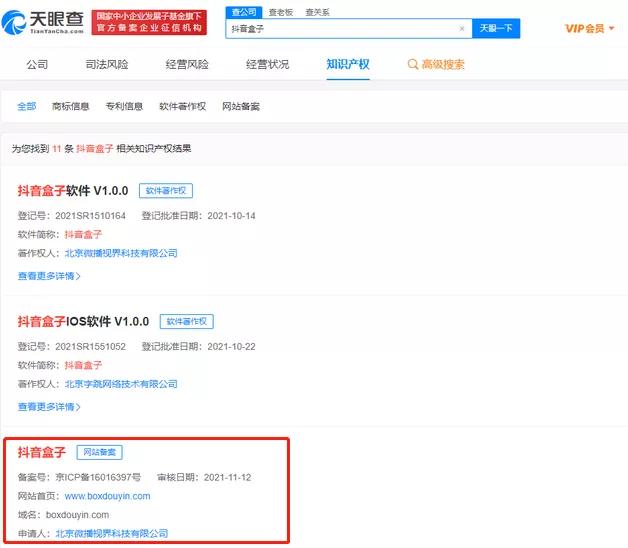Click review date 2021-11-12
This screenshot has width=628, height=548.
point(227,477)
